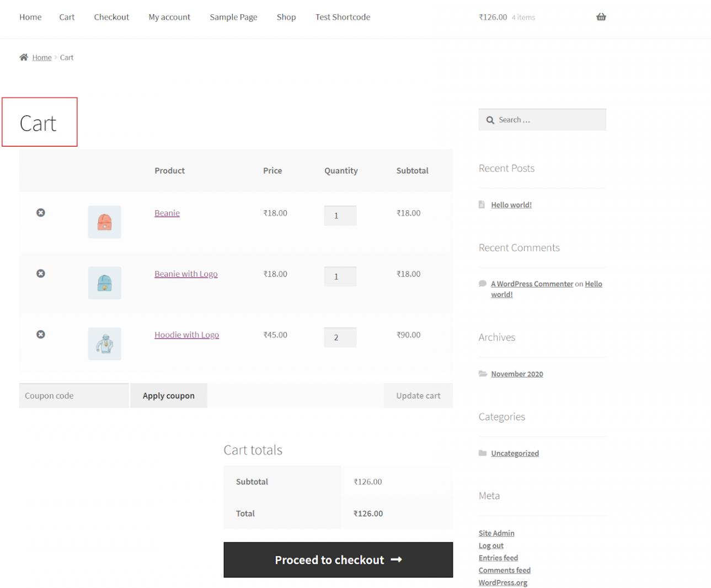This screenshot has height=588, width=711.
Task: Remove the Beanie from the cart
Action: [x=40, y=212]
